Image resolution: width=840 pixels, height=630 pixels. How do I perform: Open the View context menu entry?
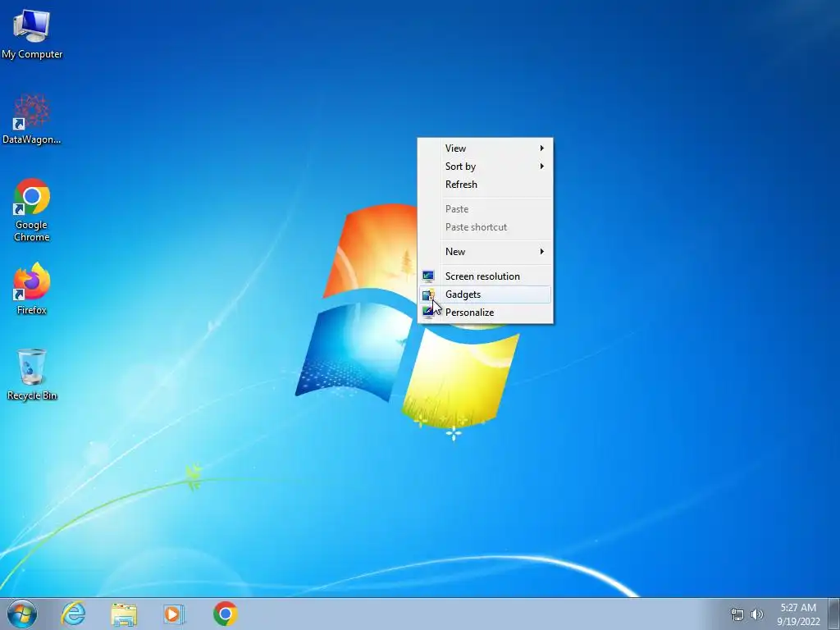pos(486,148)
